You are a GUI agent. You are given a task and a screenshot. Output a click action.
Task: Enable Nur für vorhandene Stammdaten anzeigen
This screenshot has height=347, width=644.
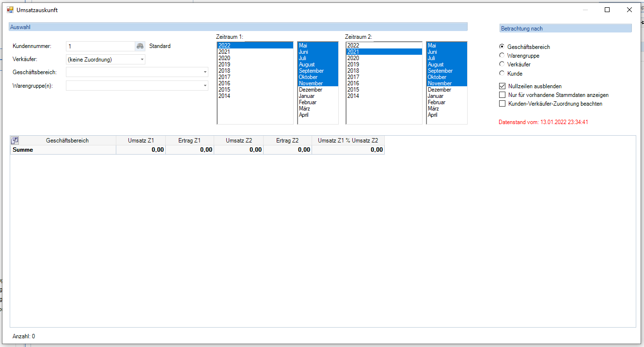coord(502,95)
